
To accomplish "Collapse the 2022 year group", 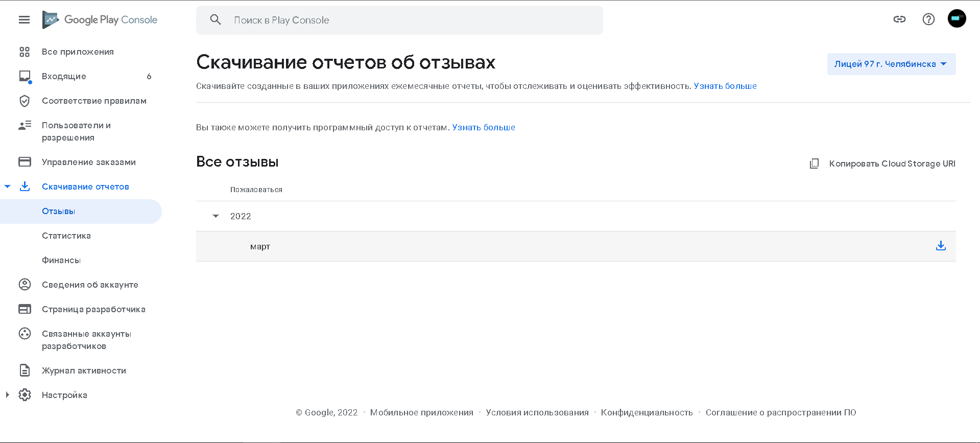I will point(216,216).
